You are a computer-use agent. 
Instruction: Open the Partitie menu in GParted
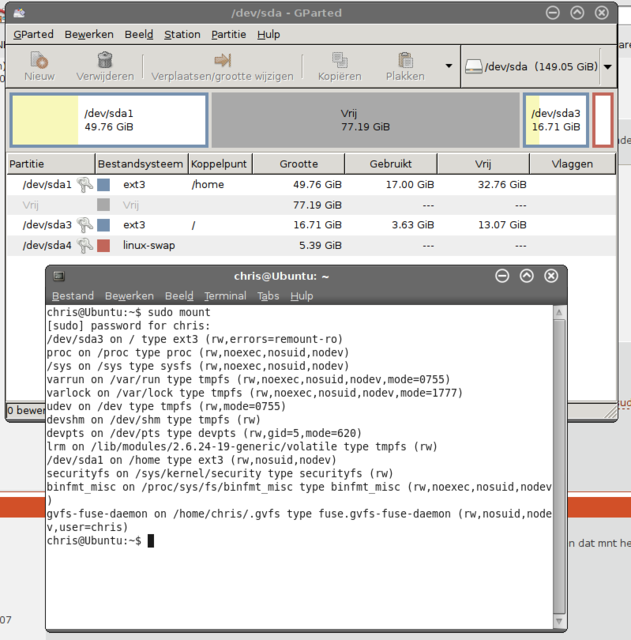pyautogui.click(x=228, y=34)
